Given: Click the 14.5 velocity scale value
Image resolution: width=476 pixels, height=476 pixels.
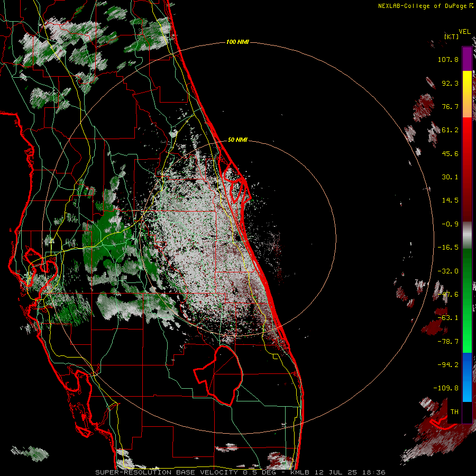Looking at the screenshot, I should [x=450, y=200].
